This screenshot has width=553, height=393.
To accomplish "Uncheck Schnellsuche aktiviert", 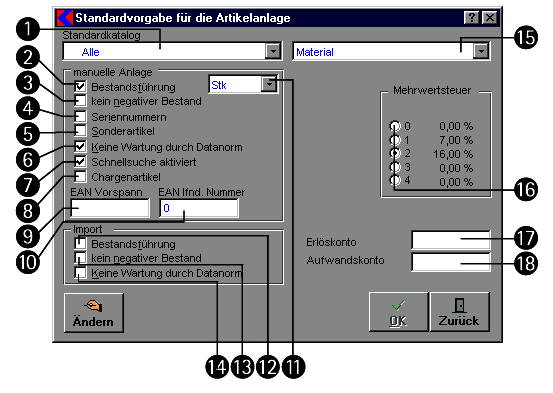I will click(80, 162).
